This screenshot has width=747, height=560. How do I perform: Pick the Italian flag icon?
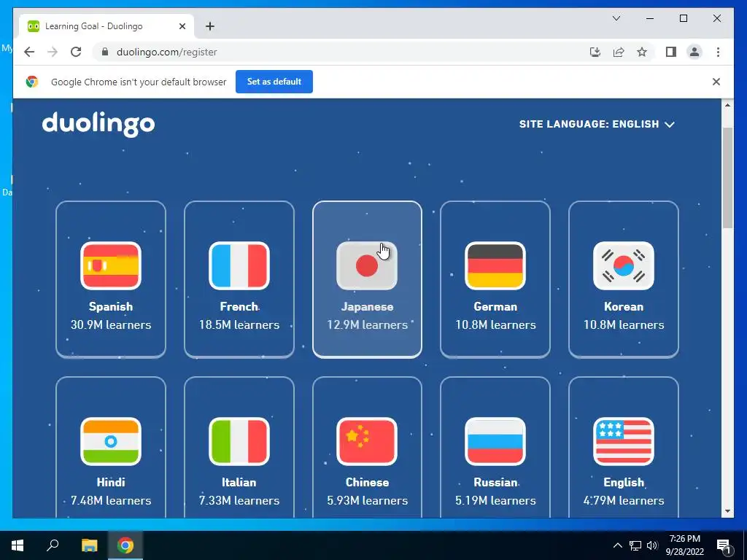coord(239,441)
